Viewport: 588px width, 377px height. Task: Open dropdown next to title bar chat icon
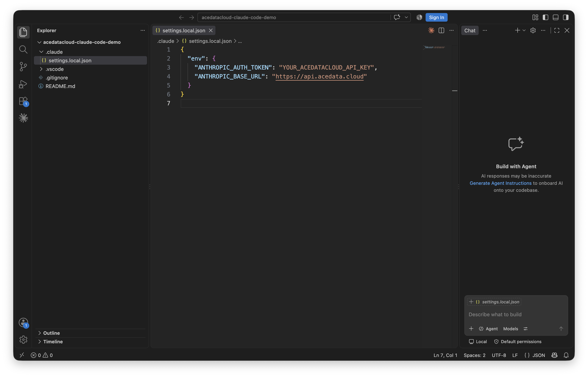click(406, 17)
